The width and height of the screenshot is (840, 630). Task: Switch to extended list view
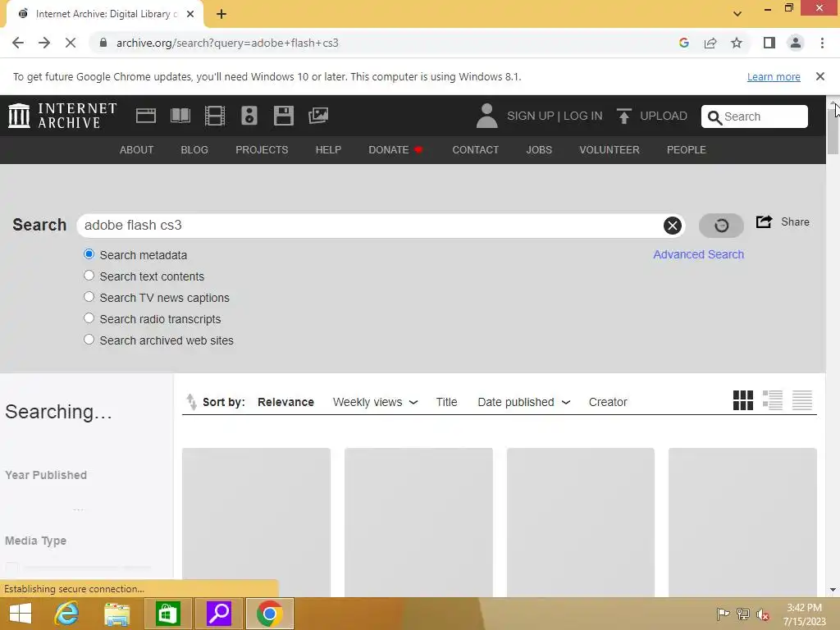point(773,400)
